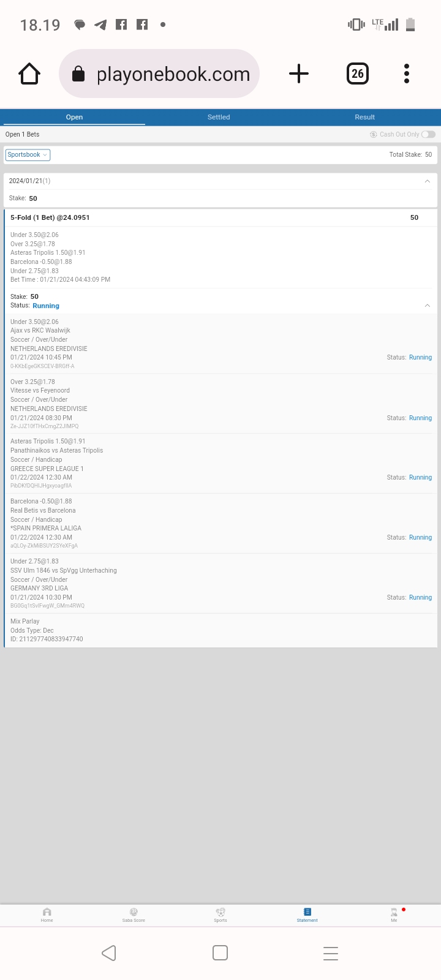Collapse the 2024/01/21 date group
The width and height of the screenshot is (441, 980).
pyautogui.click(x=427, y=181)
